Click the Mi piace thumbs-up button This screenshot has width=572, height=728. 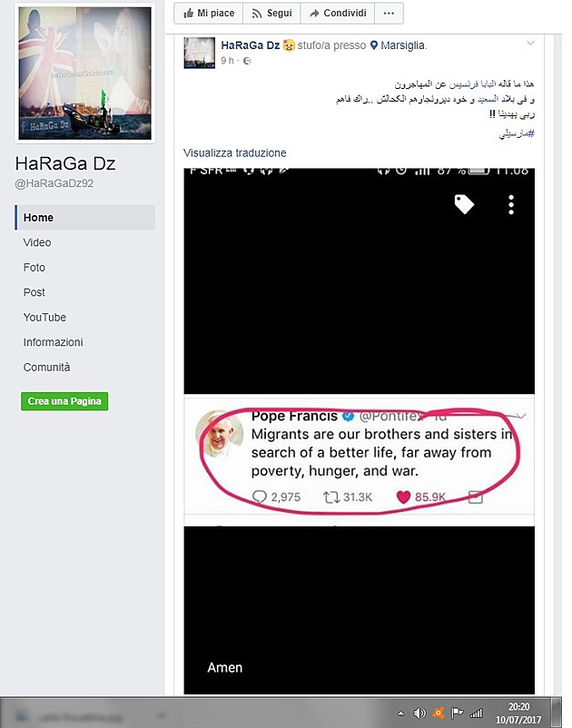[209, 13]
